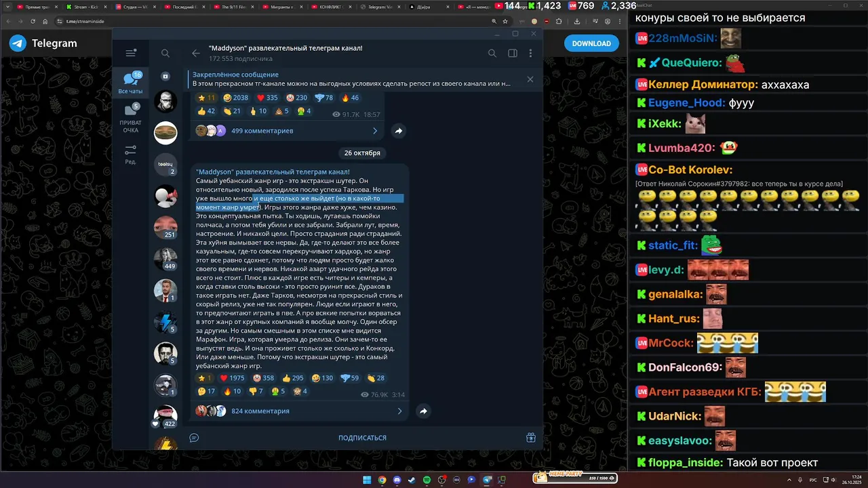Open the teeisy chat avatar

(165, 163)
